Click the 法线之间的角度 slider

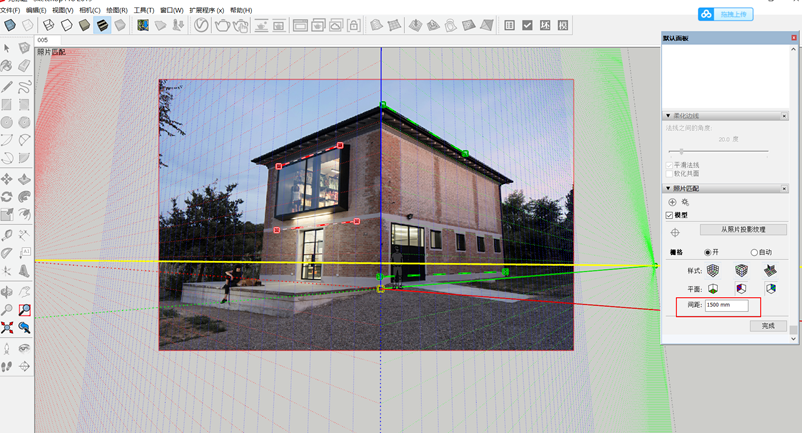tap(682, 151)
